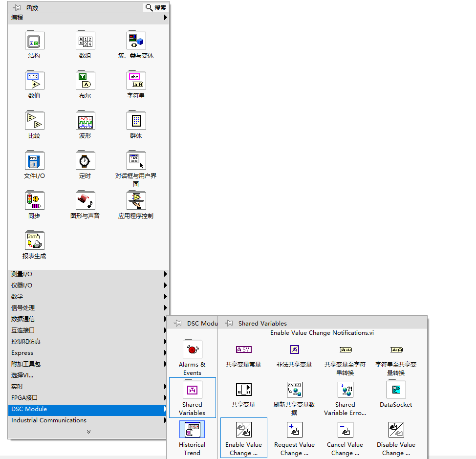Open the 数组 (Array) palette icon
The height and width of the screenshot is (459, 476).
(x=86, y=40)
